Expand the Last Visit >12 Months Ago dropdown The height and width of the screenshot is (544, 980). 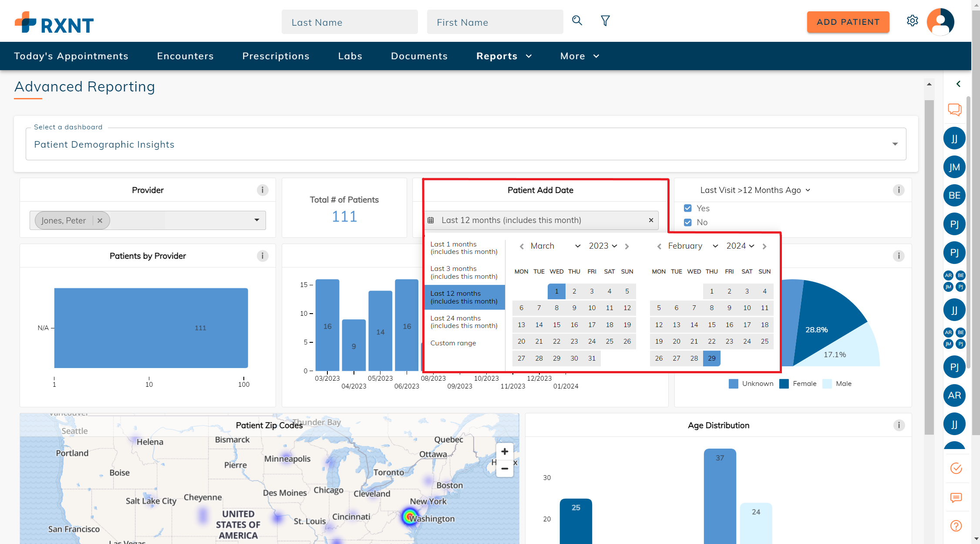755,190
